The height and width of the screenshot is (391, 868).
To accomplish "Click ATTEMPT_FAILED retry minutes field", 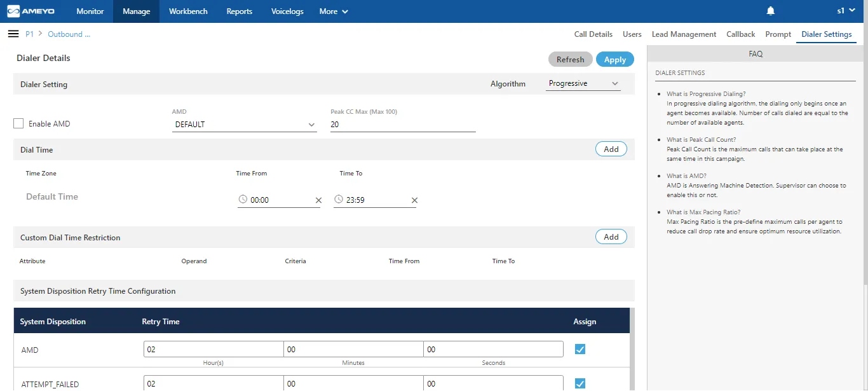I will coord(353,383).
